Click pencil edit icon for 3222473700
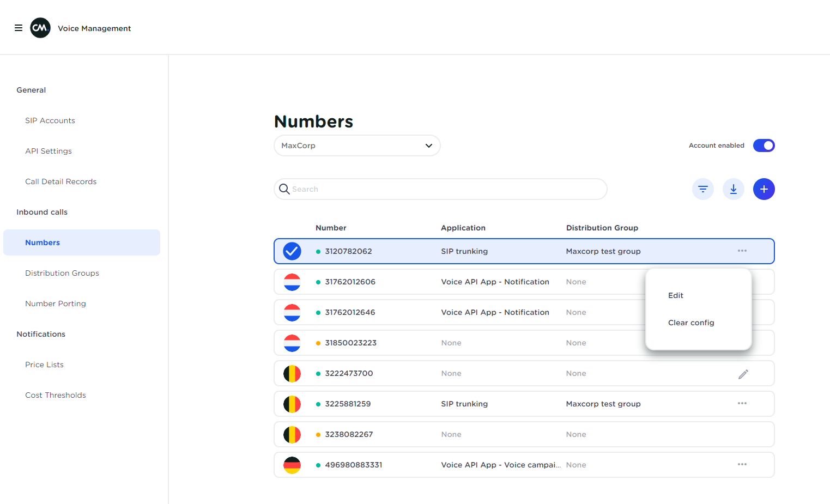The image size is (830, 504). (743, 374)
